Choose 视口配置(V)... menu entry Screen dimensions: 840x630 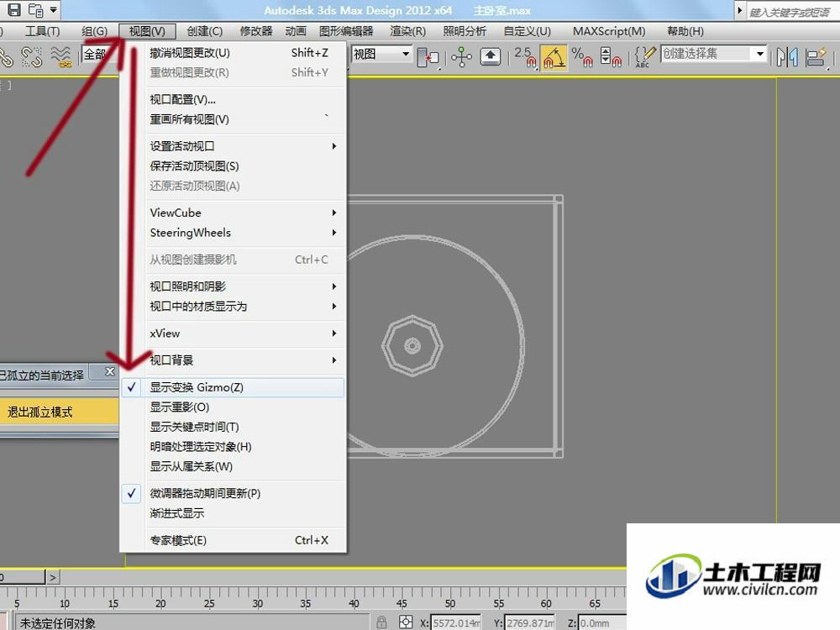[233, 100]
